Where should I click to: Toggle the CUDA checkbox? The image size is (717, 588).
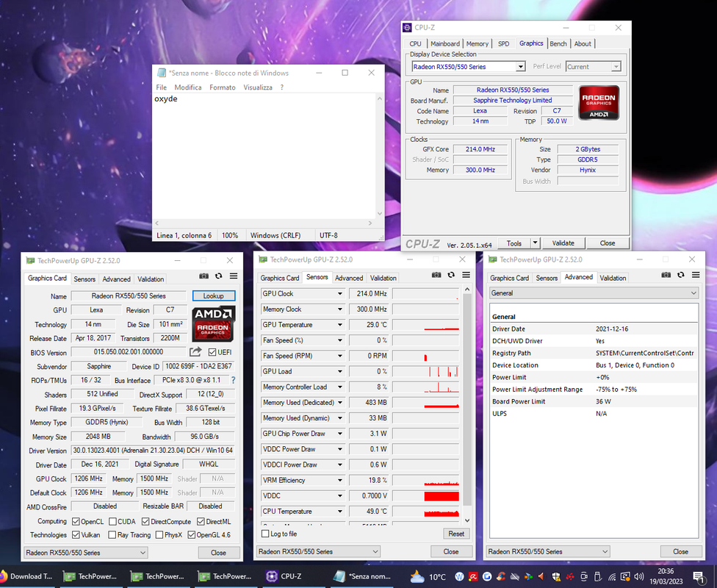112,522
